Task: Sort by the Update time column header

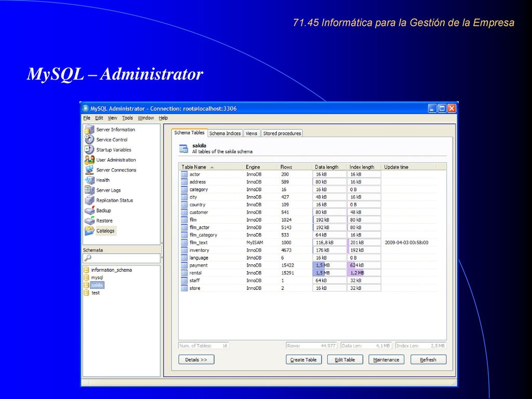Action: tap(409, 167)
